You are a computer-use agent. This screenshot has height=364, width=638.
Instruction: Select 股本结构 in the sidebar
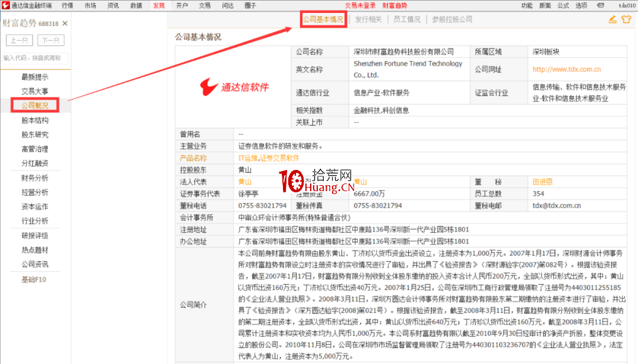[35, 120]
